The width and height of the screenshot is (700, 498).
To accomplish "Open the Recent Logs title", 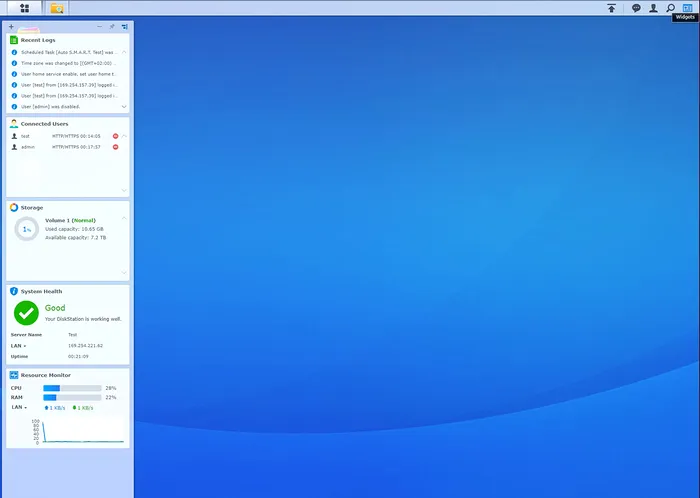I will coord(38,40).
